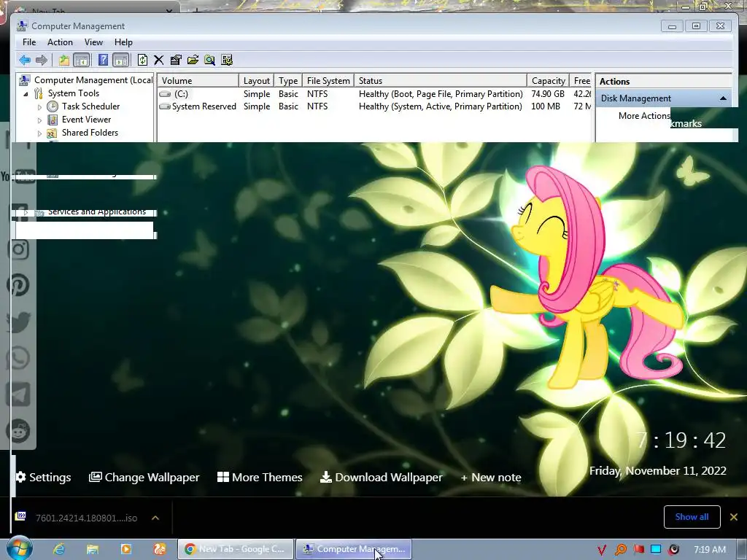The height and width of the screenshot is (560, 747).
Task: Launch Internet Explorer from the taskbar
Action: [58, 549]
